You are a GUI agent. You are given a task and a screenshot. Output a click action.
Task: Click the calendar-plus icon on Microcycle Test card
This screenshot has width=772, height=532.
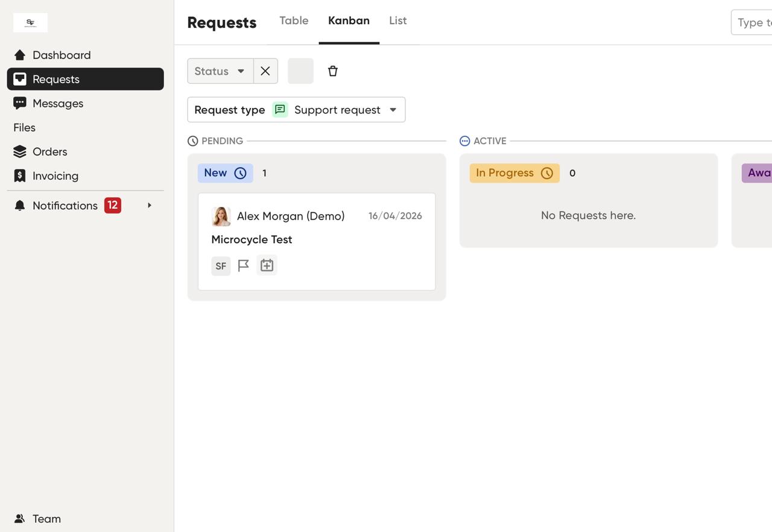coord(267,265)
